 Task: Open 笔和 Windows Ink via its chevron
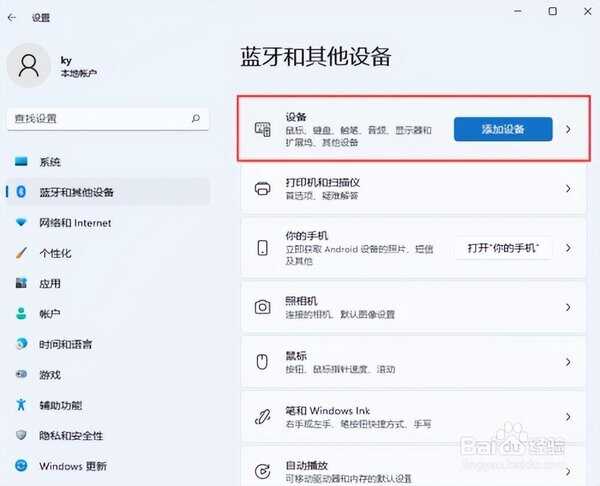click(568, 417)
